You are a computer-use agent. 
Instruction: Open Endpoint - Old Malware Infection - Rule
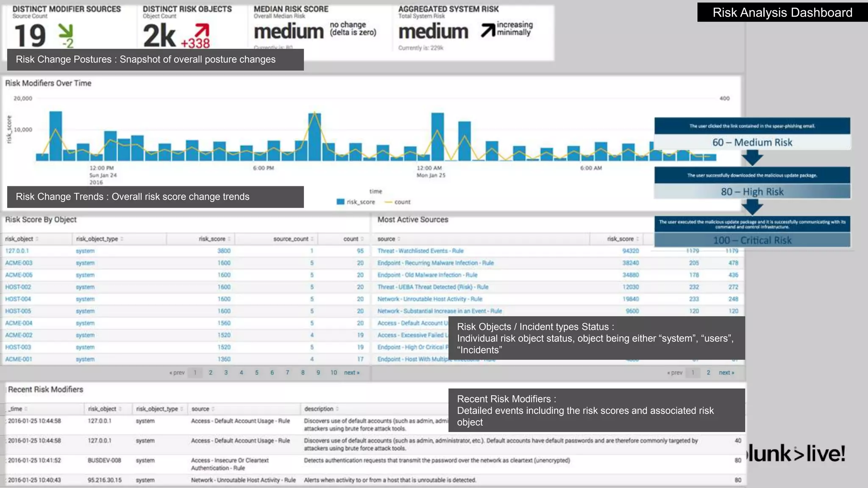(427, 275)
